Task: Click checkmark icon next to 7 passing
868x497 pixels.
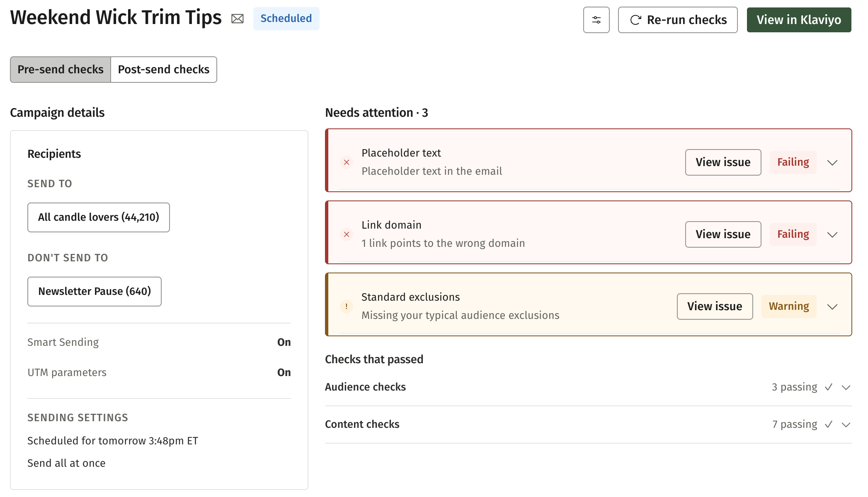Action: pos(829,425)
